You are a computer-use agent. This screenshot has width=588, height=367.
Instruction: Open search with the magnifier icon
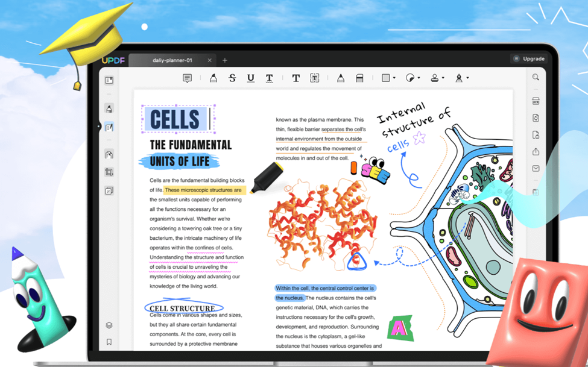pos(536,77)
